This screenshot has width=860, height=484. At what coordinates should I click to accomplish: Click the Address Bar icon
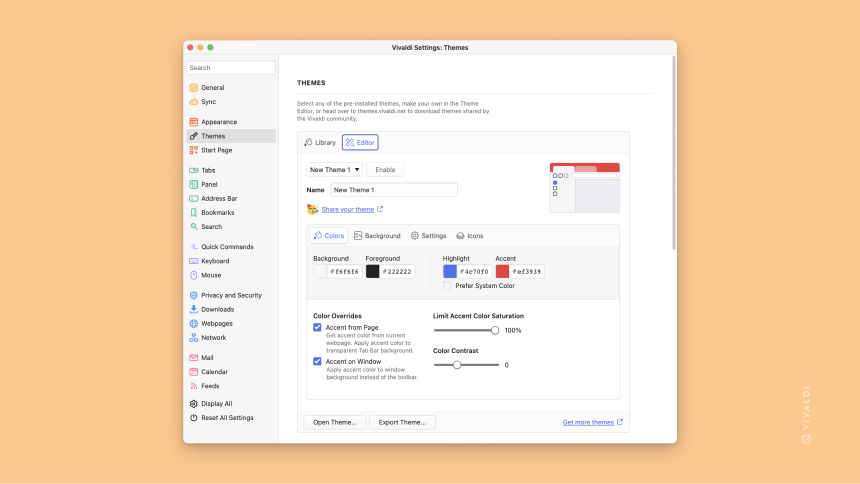(x=194, y=198)
